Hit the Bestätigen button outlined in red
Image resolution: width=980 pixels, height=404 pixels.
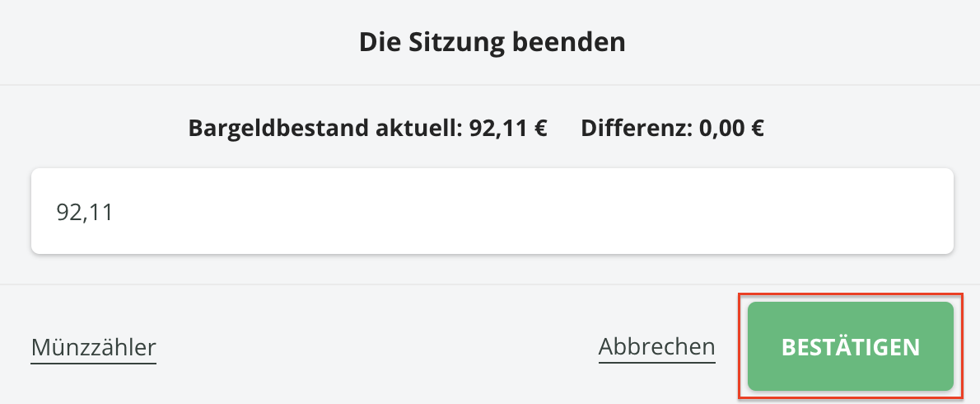(x=850, y=346)
